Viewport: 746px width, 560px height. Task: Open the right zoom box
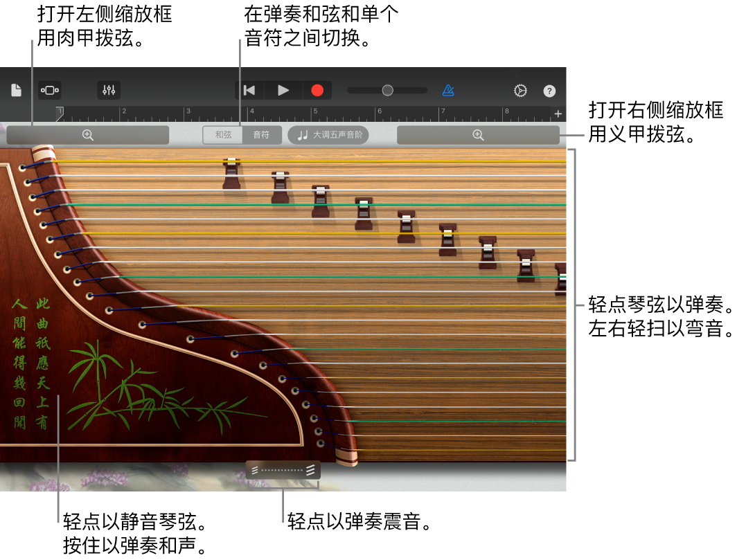pyautogui.click(x=478, y=135)
